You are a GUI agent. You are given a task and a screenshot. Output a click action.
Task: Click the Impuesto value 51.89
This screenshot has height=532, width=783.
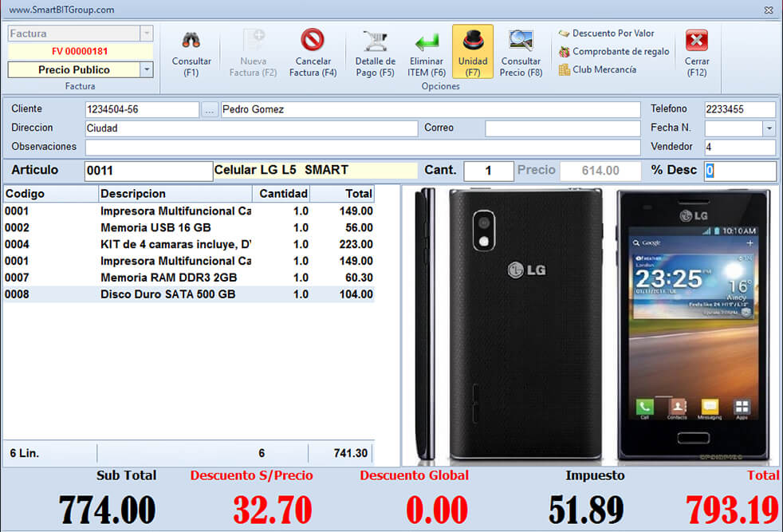click(x=586, y=510)
